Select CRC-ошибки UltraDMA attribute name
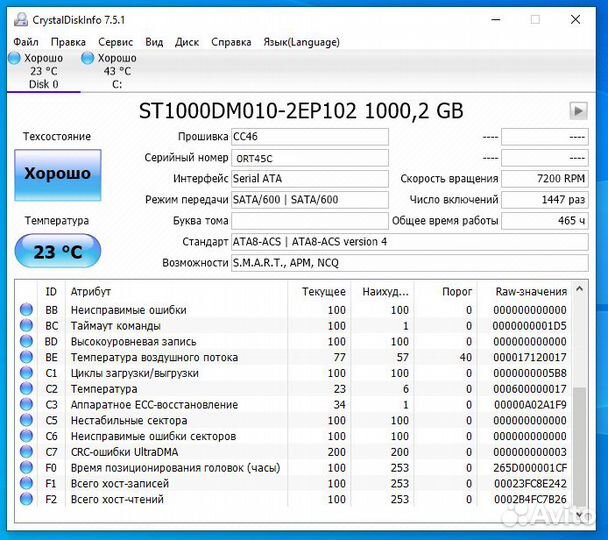This screenshot has width=608, height=540. tap(124, 452)
